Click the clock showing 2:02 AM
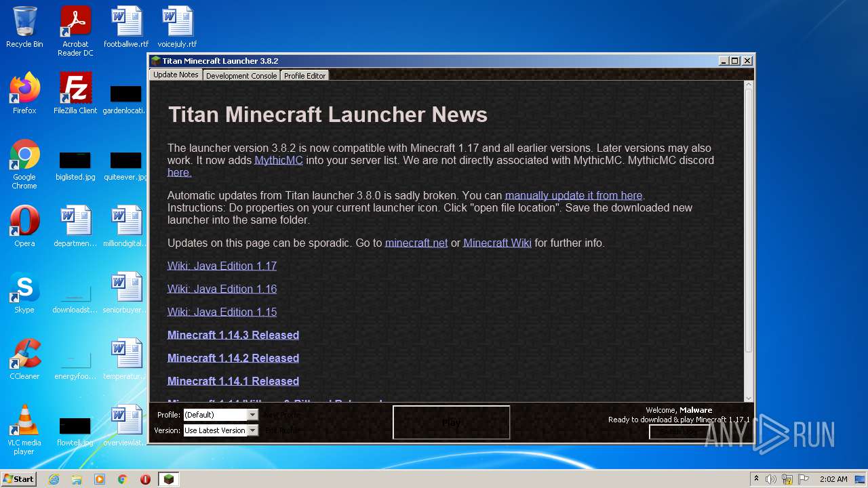Image resolution: width=868 pixels, height=488 pixels. [833, 479]
